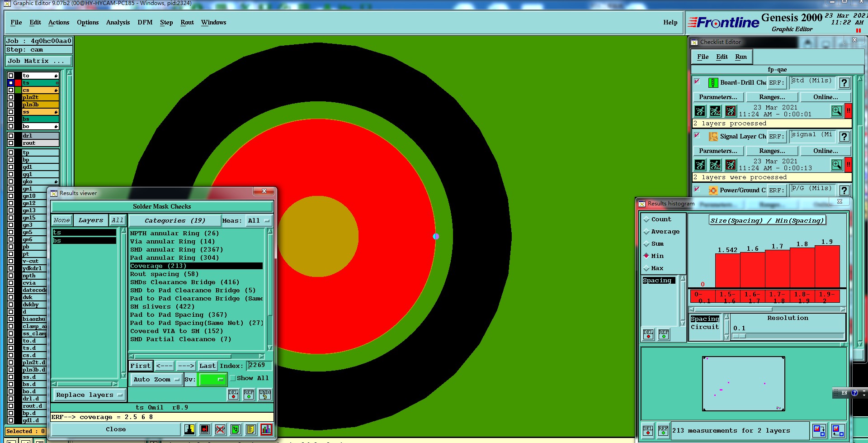Click the green numbered page icon in Results viewer
This screenshot has width=868, height=443.
[x=236, y=429]
